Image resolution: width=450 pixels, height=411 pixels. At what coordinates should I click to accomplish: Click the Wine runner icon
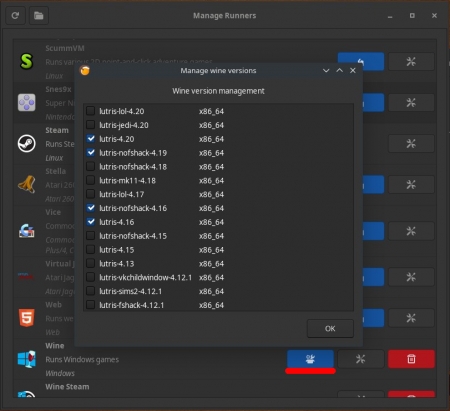[26, 359]
